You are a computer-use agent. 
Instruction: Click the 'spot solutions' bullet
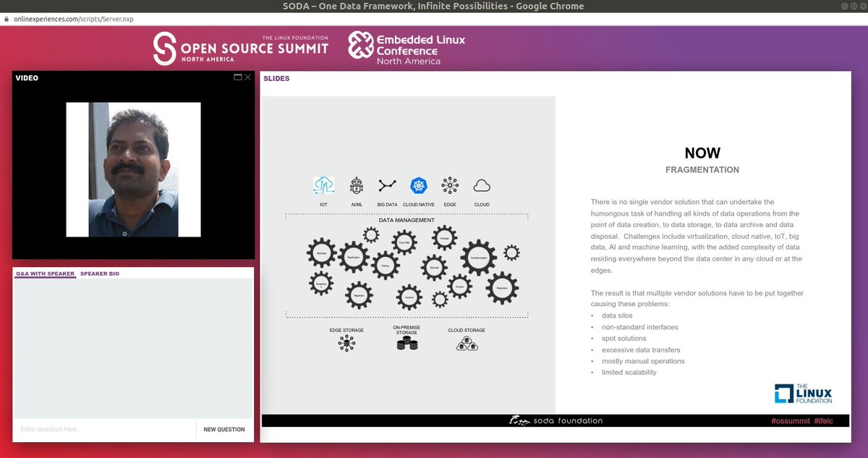point(624,339)
